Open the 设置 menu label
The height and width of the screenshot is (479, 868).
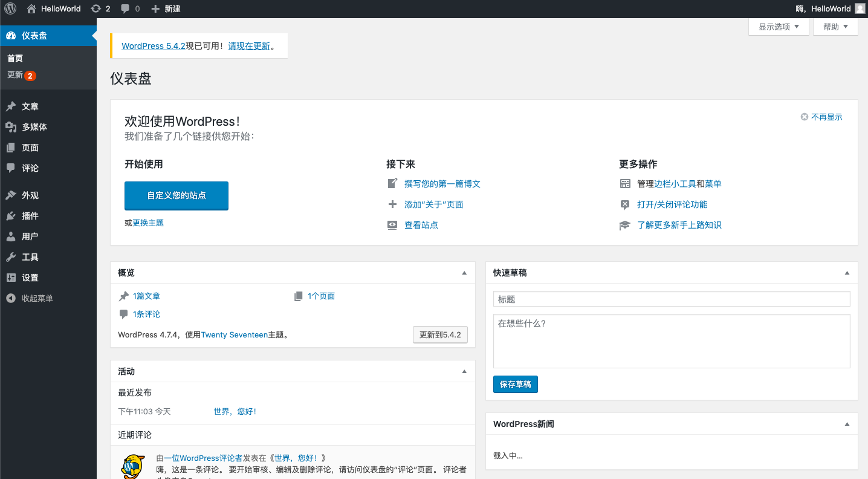coord(30,278)
